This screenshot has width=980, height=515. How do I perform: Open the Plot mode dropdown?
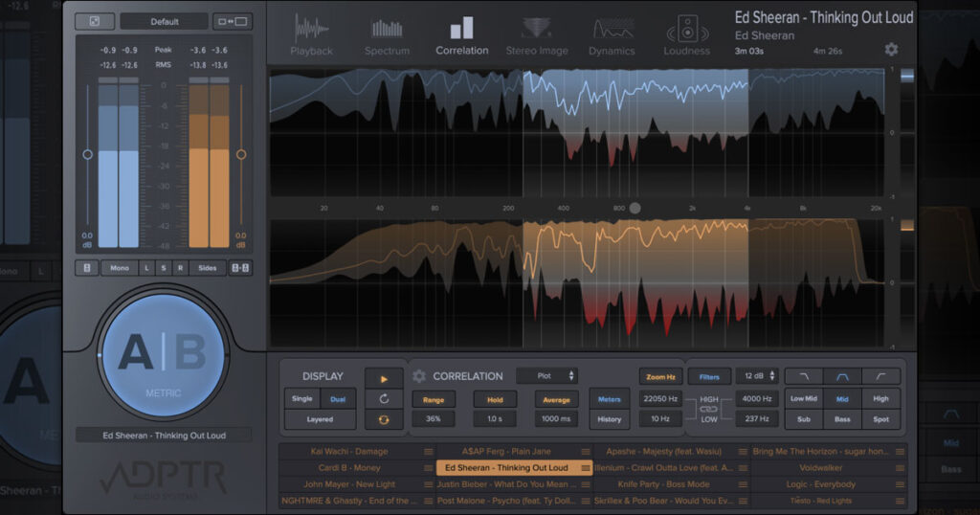(546, 375)
